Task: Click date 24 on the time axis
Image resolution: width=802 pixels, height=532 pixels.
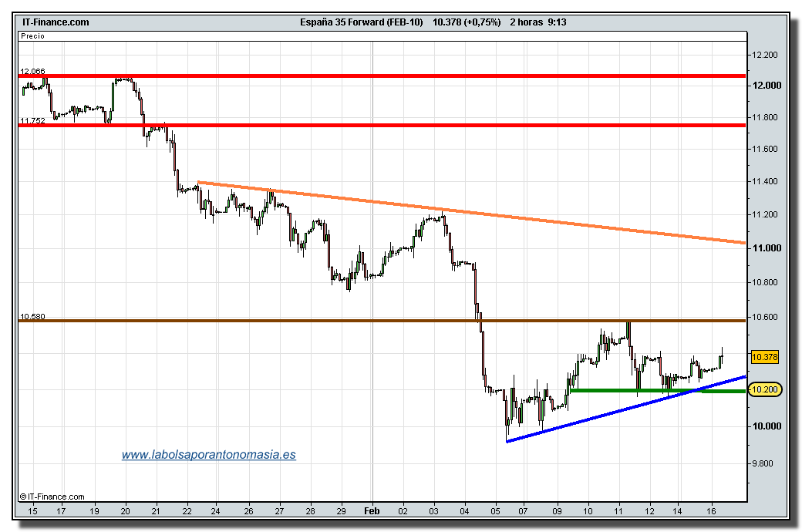Action: point(215,510)
